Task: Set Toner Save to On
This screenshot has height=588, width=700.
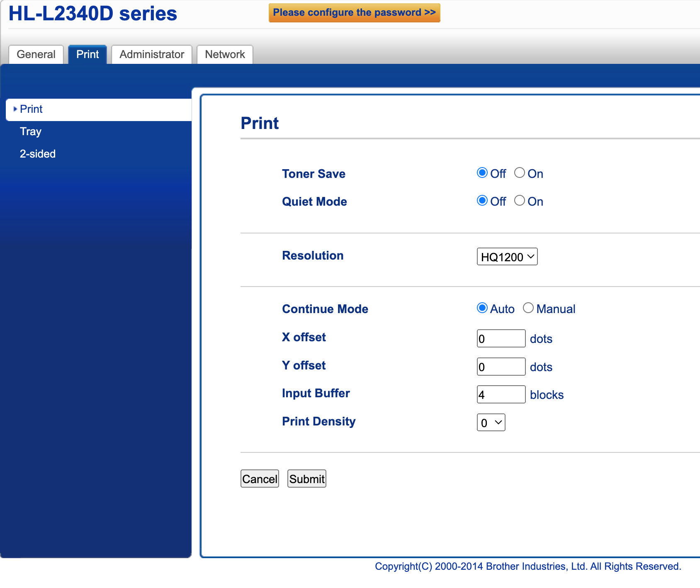Action: [x=519, y=173]
